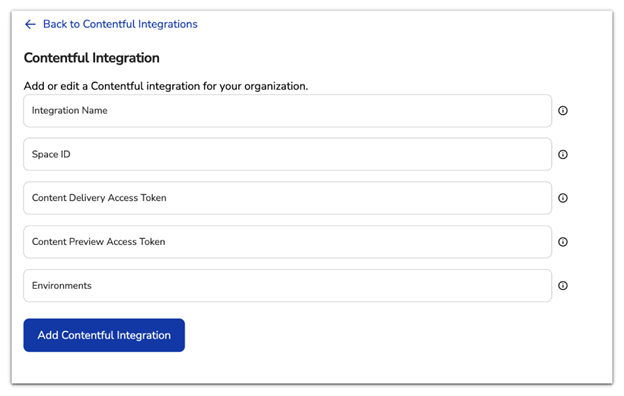Select the Space ID text box

pyautogui.click(x=287, y=154)
